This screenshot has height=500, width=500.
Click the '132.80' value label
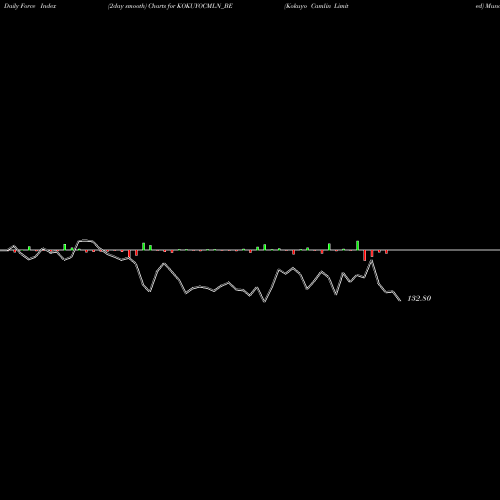(x=419, y=298)
